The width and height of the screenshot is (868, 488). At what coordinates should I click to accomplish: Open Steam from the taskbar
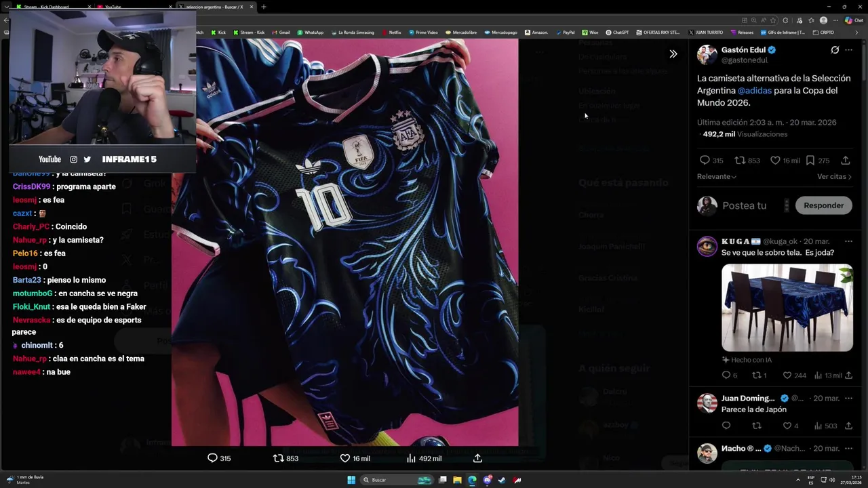pyautogui.click(x=502, y=480)
